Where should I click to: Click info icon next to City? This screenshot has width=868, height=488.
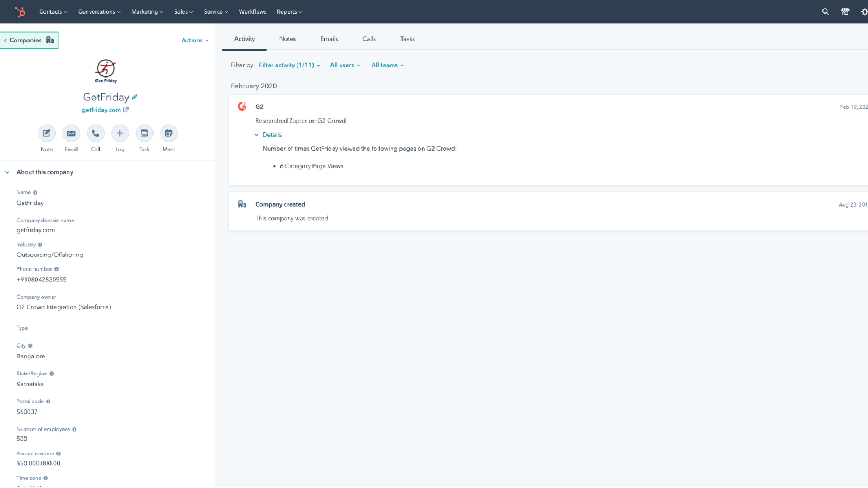tap(30, 346)
